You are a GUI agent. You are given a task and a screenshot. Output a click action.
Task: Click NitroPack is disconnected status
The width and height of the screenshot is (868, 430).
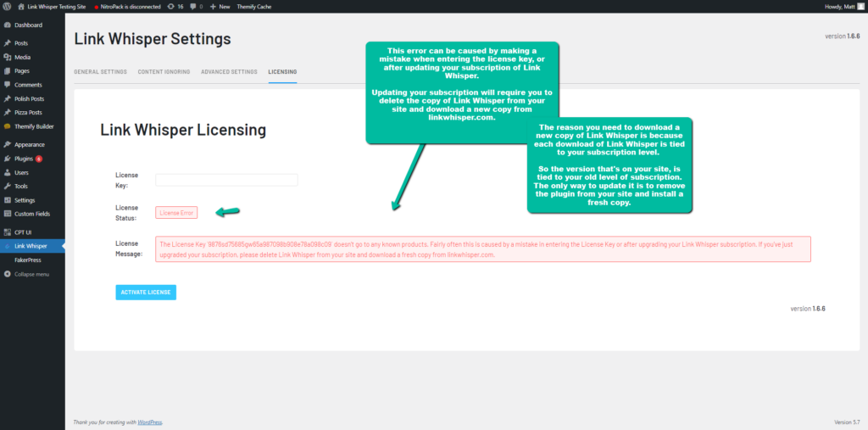(127, 7)
